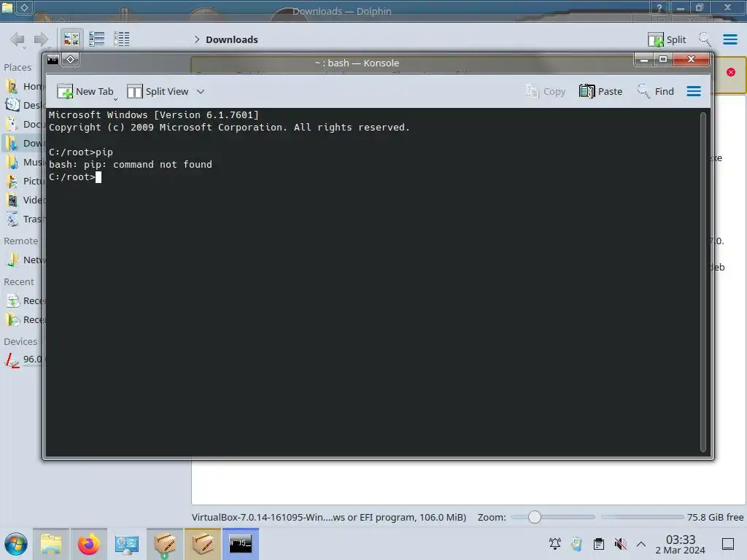Click the tray icon next to notifications bell
Screen dimensions: 747x560
pos(577,544)
